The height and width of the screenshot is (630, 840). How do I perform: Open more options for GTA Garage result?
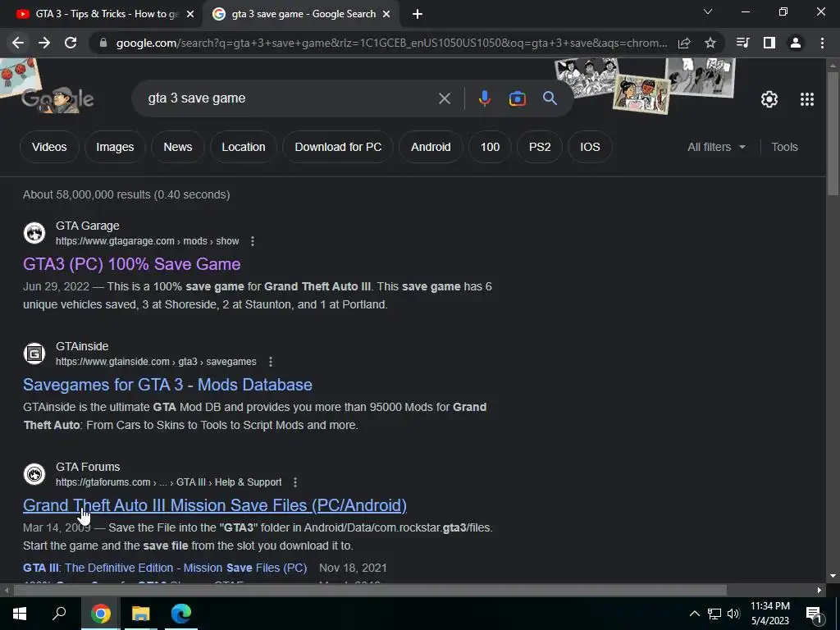(x=253, y=242)
